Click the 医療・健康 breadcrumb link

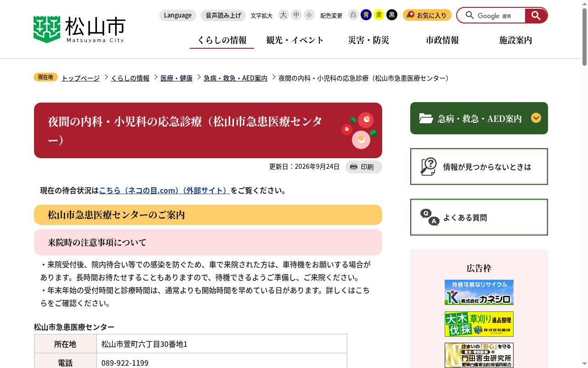pos(176,78)
